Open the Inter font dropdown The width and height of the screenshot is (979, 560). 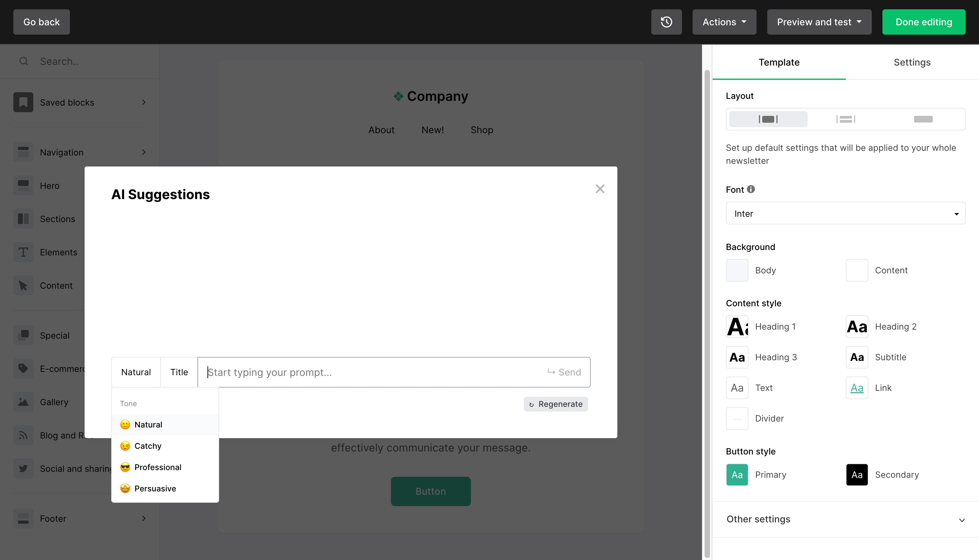coord(845,213)
